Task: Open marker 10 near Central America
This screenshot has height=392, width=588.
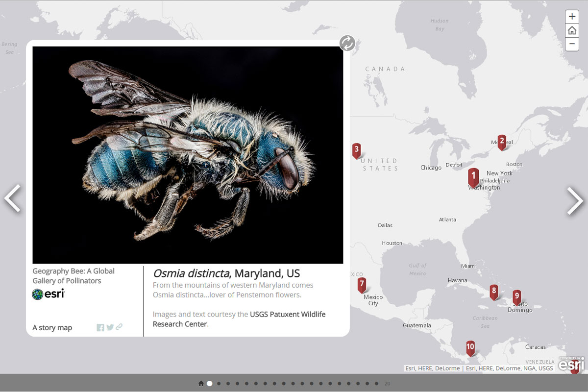Action: (470, 347)
